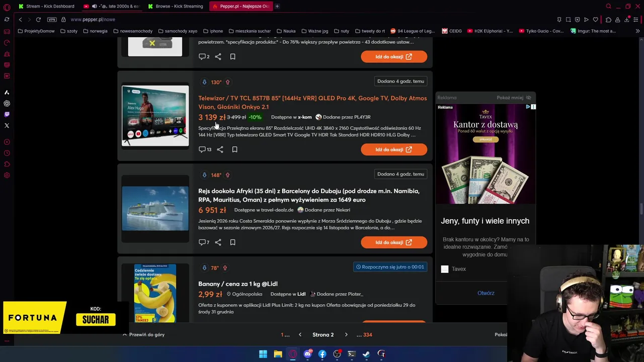Go back to the previous page
Image resolution: width=644 pixels, height=362 pixels.
click(20, 19)
